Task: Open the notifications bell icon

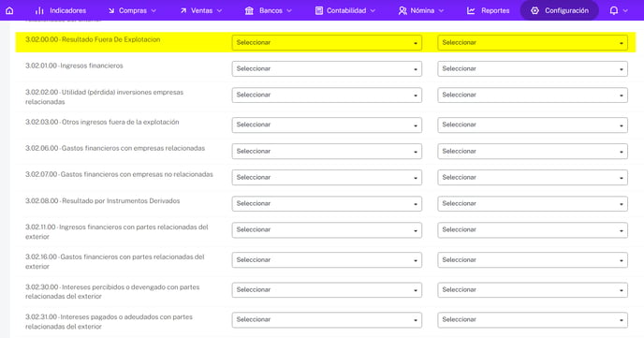Action: pyautogui.click(x=614, y=10)
